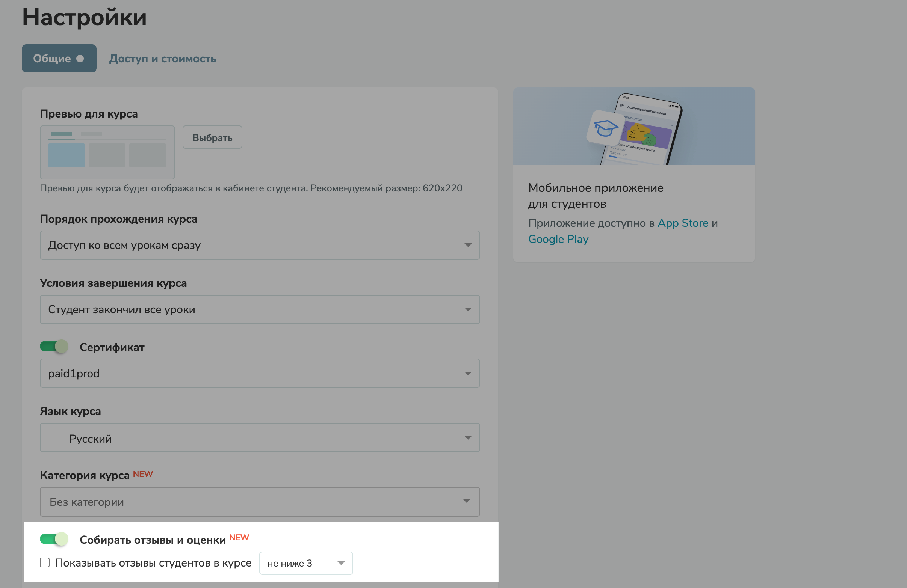907x588 pixels.
Task: Click the white dot indicator on Общие tab
Action: pyautogui.click(x=80, y=59)
